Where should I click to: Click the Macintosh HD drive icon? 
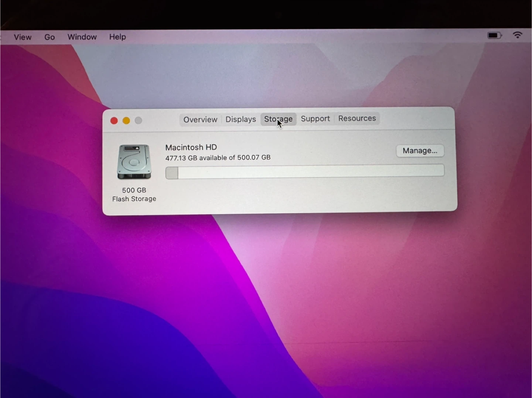point(134,162)
